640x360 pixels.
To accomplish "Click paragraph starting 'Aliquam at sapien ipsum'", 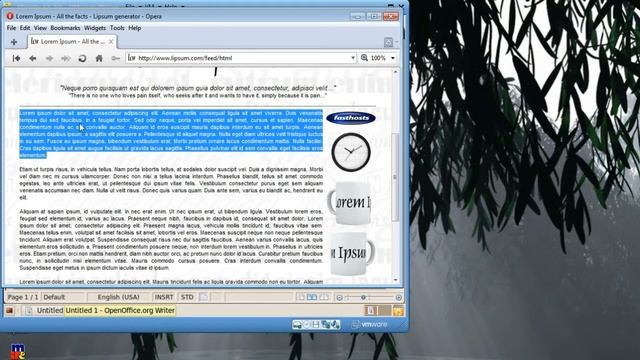I will pos(171,240).
